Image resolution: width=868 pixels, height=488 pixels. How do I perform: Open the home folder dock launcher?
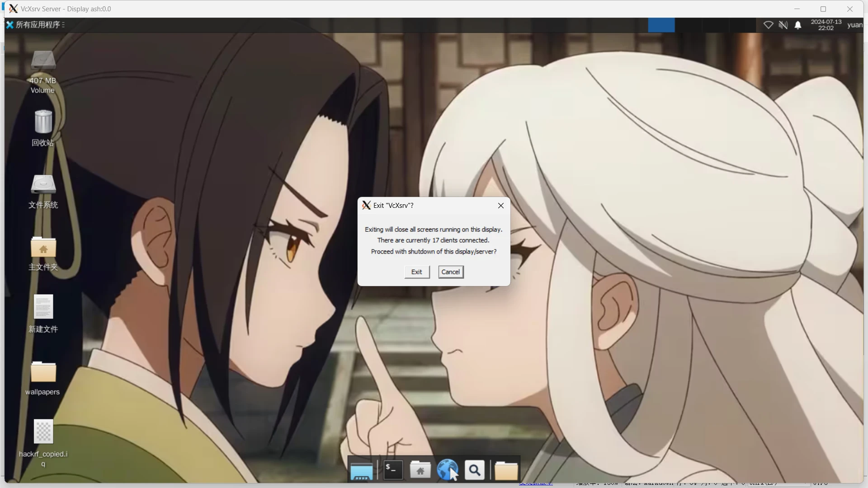coord(420,470)
